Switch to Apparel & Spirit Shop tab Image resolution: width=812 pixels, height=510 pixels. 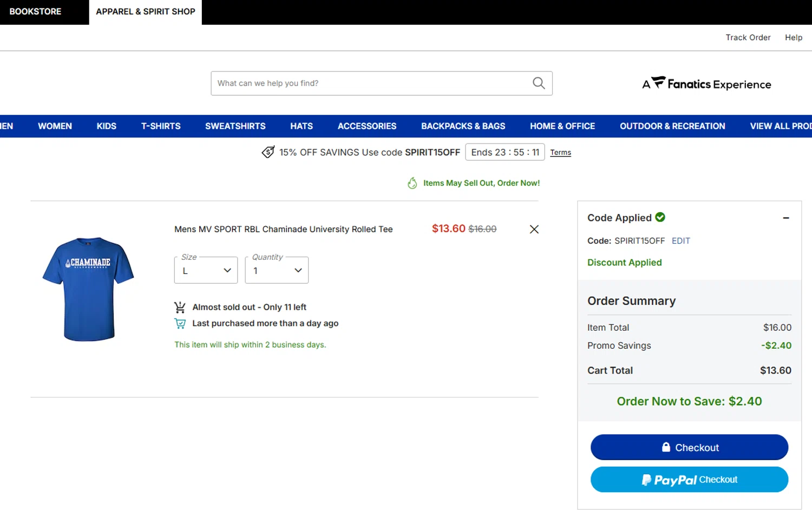pyautogui.click(x=146, y=11)
